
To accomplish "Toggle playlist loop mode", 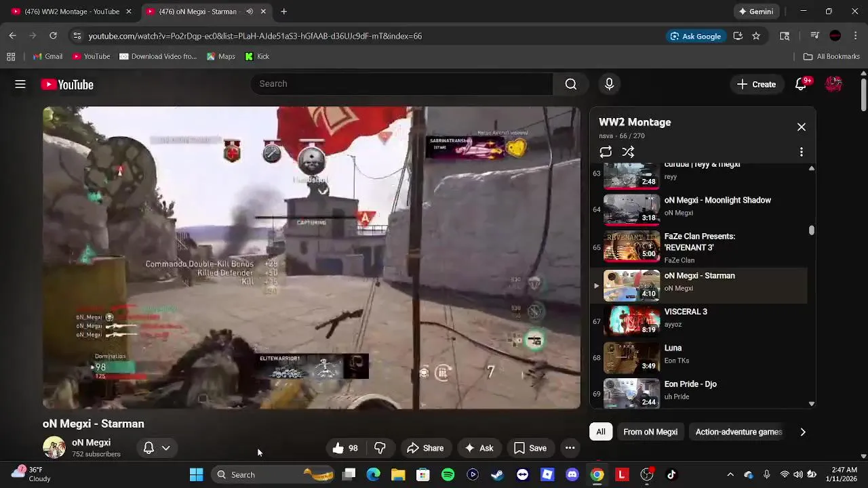I will click(606, 152).
